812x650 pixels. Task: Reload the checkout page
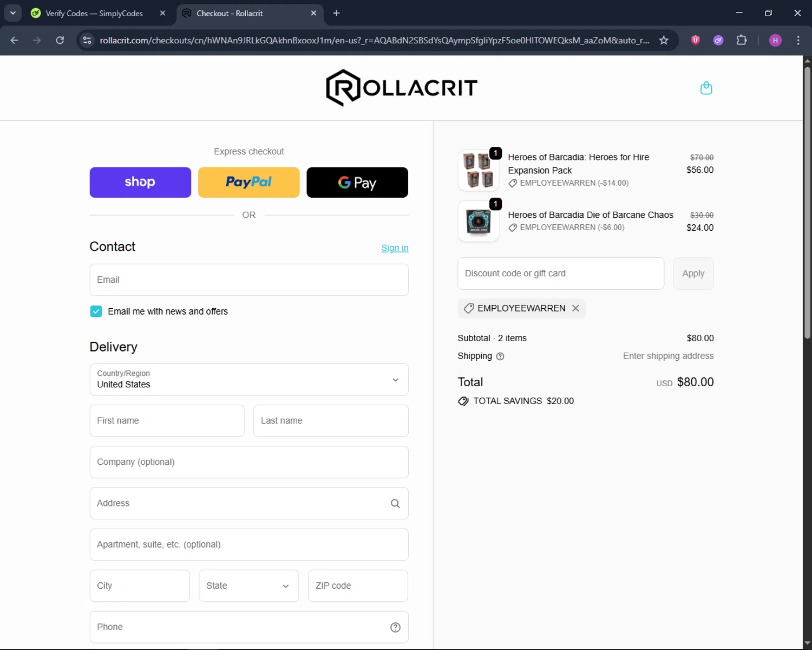pyautogui.click(x=60, y=40)
